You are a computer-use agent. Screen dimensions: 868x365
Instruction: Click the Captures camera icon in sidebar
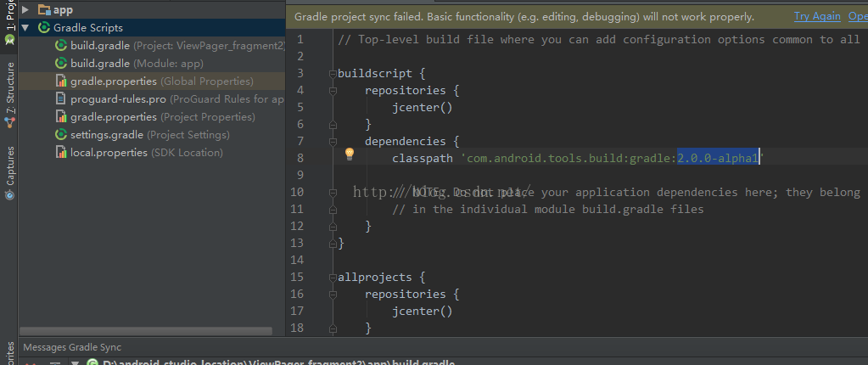pyautogui.click(x=8, y=195)
